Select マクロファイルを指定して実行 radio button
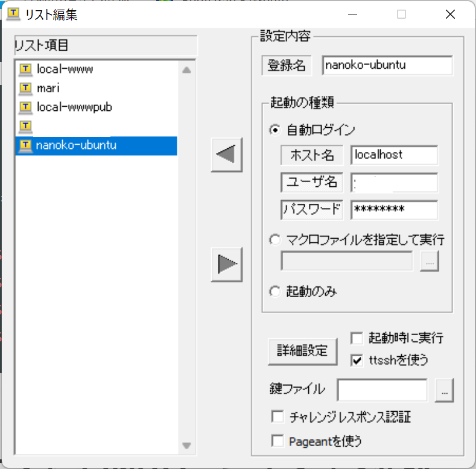 274,240
